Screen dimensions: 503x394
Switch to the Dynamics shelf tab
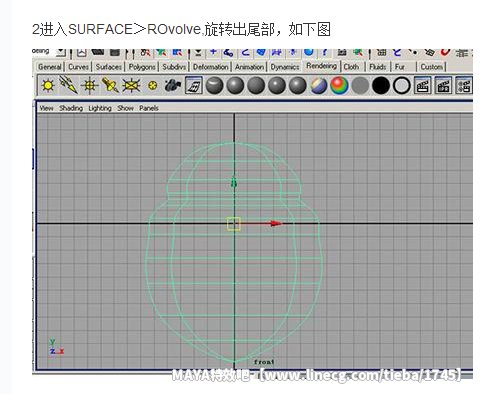pos(285,67)
